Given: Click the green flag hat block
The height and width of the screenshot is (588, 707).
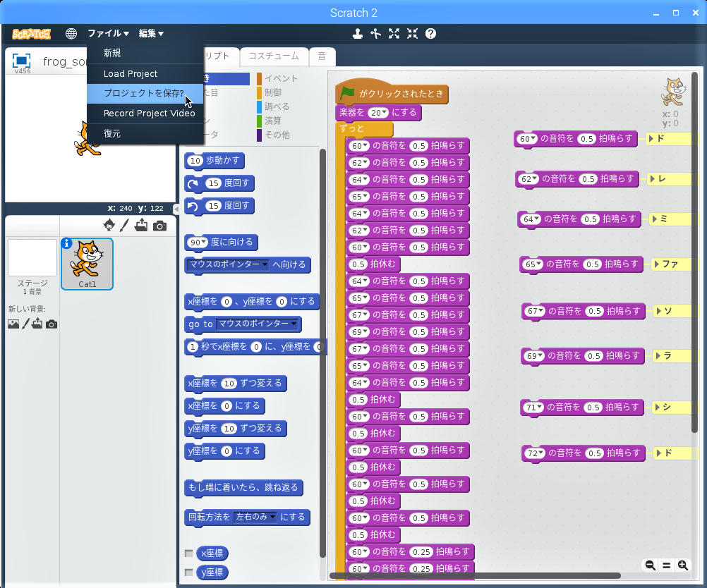Looking at the screenshot, I should coord(392,92).
